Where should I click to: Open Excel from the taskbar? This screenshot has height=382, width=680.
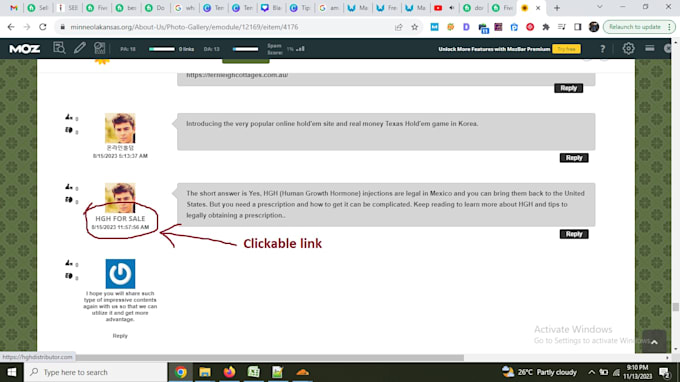[254, 372]
